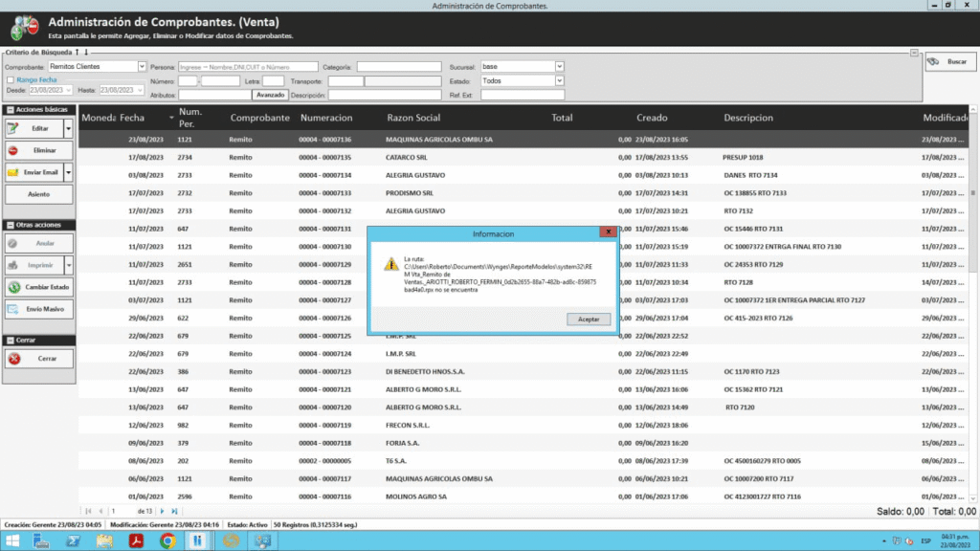Click Aceptar in the Informacion dialog

click(588, 319)
